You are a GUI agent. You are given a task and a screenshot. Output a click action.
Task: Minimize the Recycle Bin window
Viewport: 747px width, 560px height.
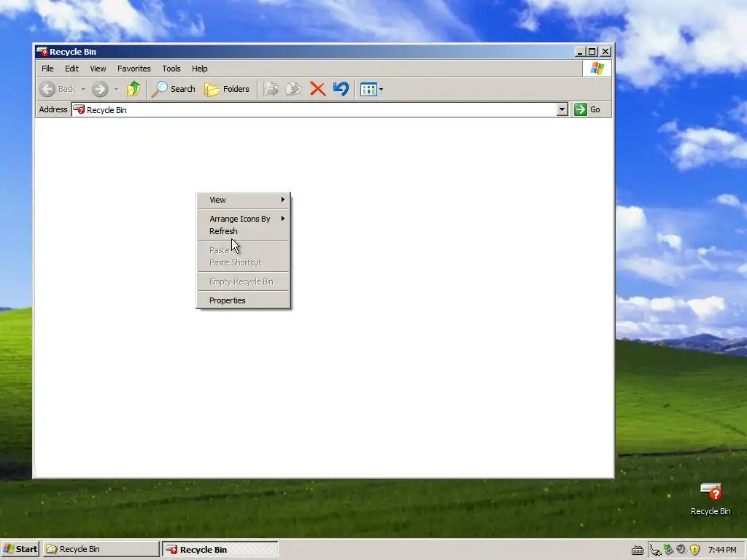[x=580, y=52]
